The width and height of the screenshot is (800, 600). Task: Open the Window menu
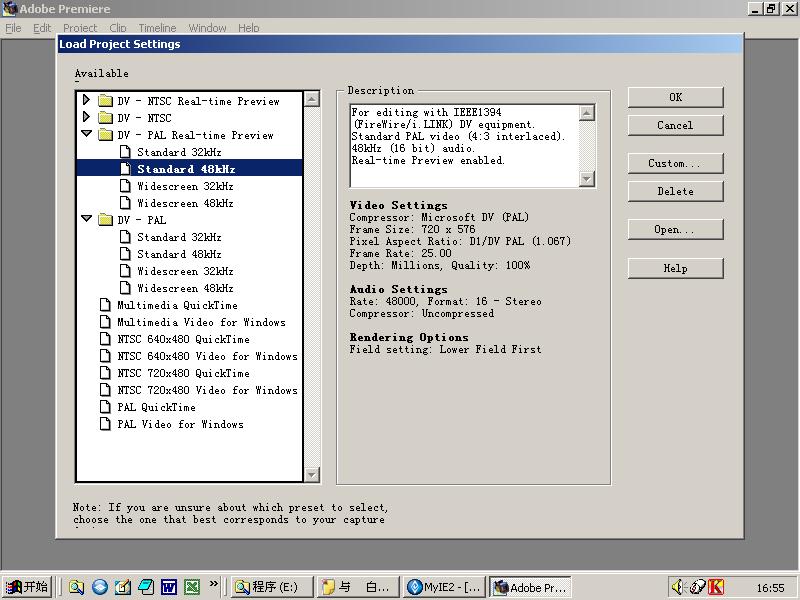(207, 28)
